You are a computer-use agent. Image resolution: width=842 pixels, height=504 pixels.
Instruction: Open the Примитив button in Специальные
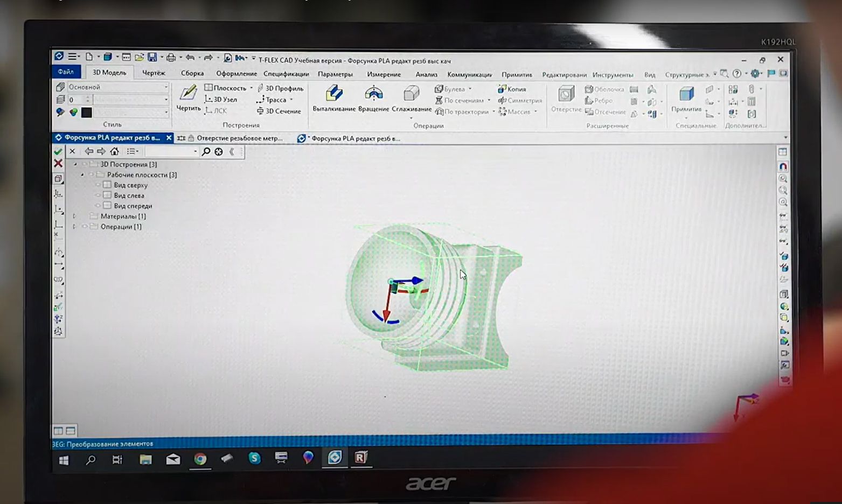tap(686, 100)
